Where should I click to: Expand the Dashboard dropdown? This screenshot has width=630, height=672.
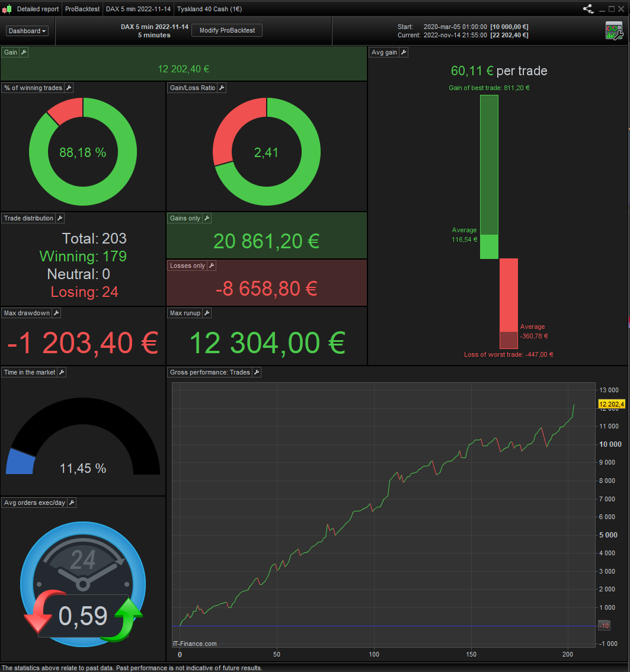[x=27, y=31]
